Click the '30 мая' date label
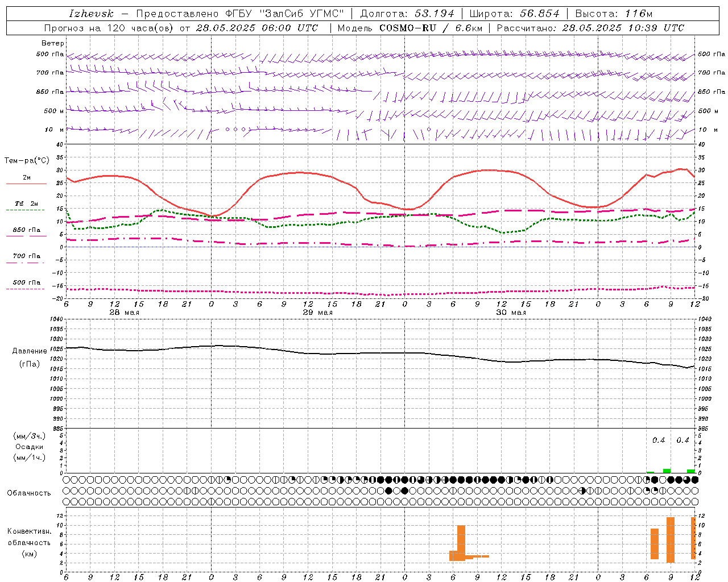This screenshot has width=728, height=582. (x=511, y=313)
